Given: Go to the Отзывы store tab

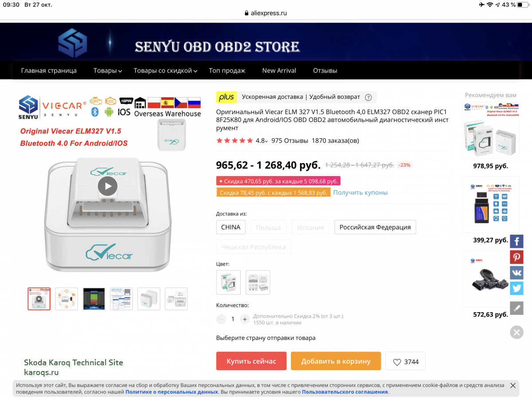Looking at the screenshot, I should pyautogui.click(x=325, y=70).
